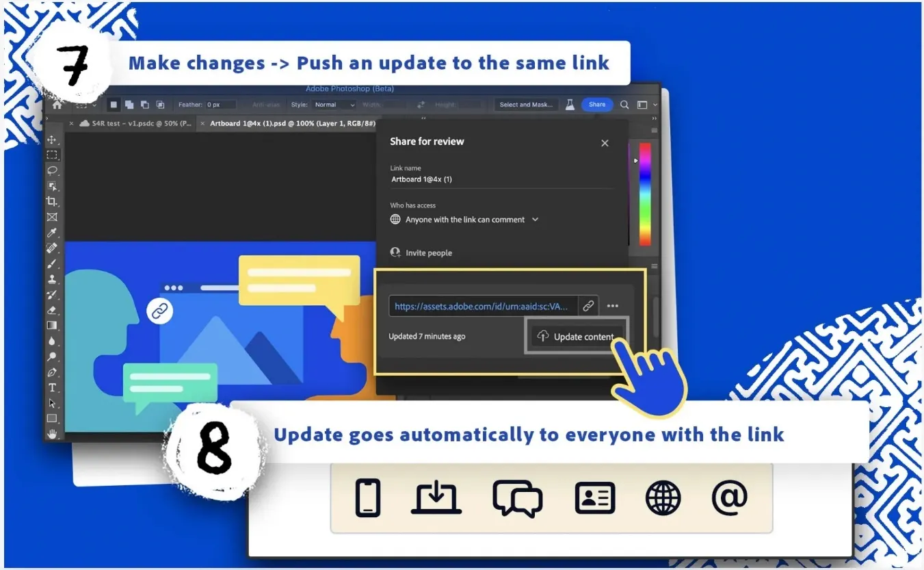Select the Eyedropper tool

pos(52,233)
